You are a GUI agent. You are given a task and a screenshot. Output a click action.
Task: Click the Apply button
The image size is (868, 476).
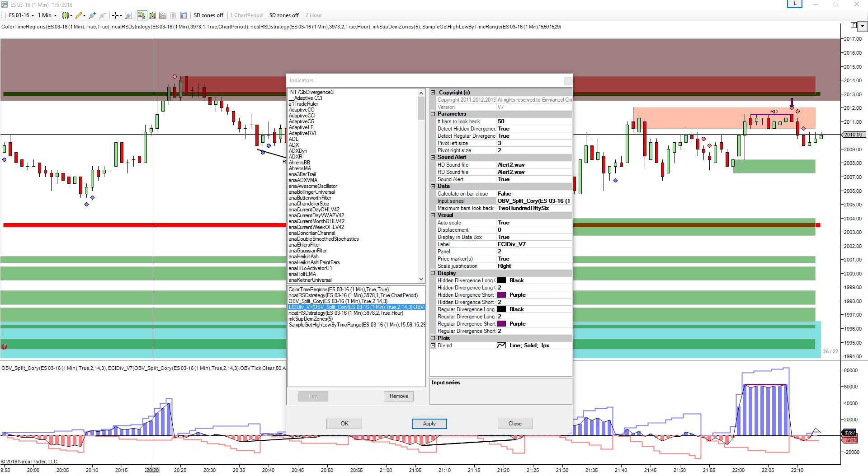429,424
